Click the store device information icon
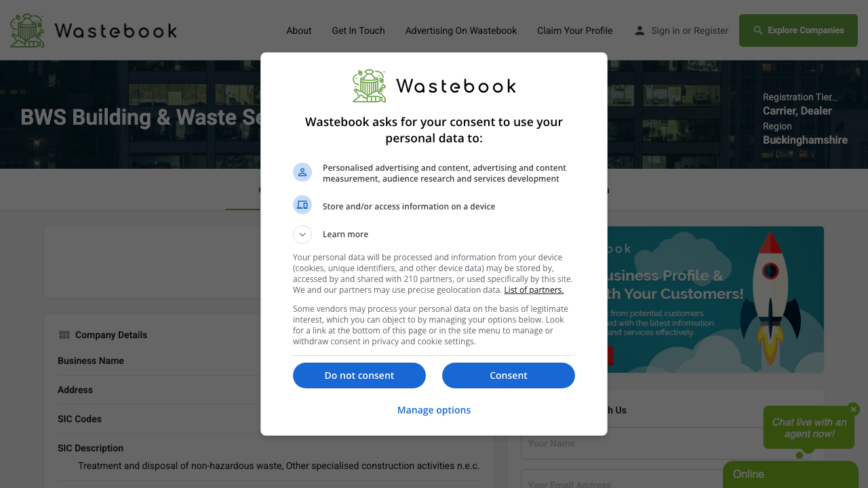868x488 pixels. pos(302,205)
